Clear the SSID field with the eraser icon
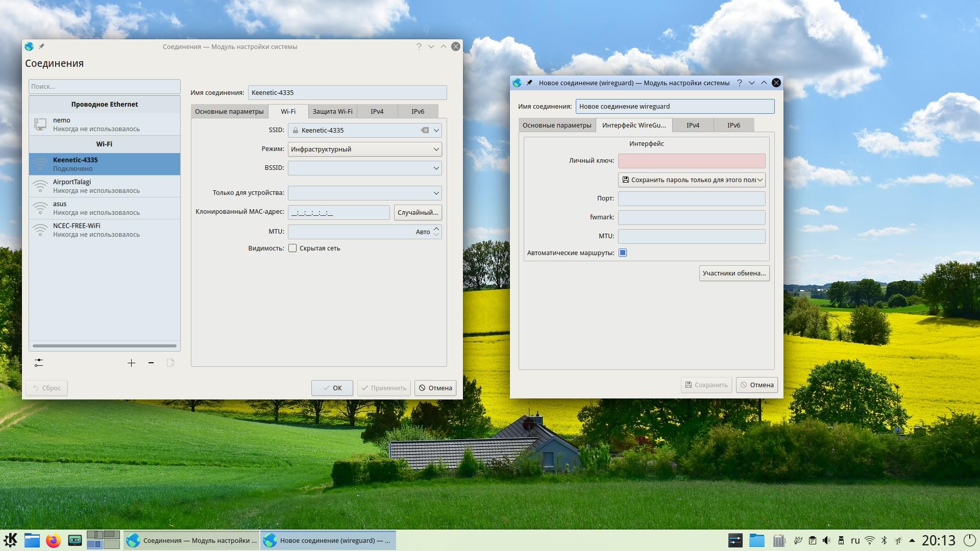 point(425,130)
